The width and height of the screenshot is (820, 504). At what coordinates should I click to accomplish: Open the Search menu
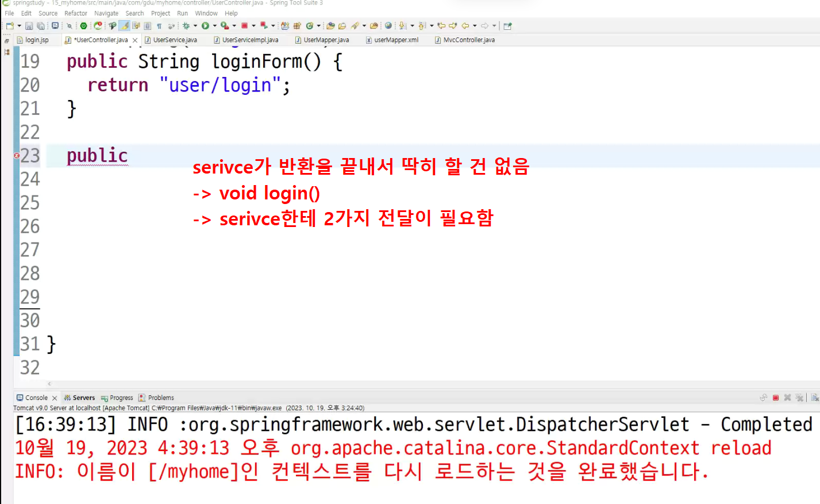[135, 13]
